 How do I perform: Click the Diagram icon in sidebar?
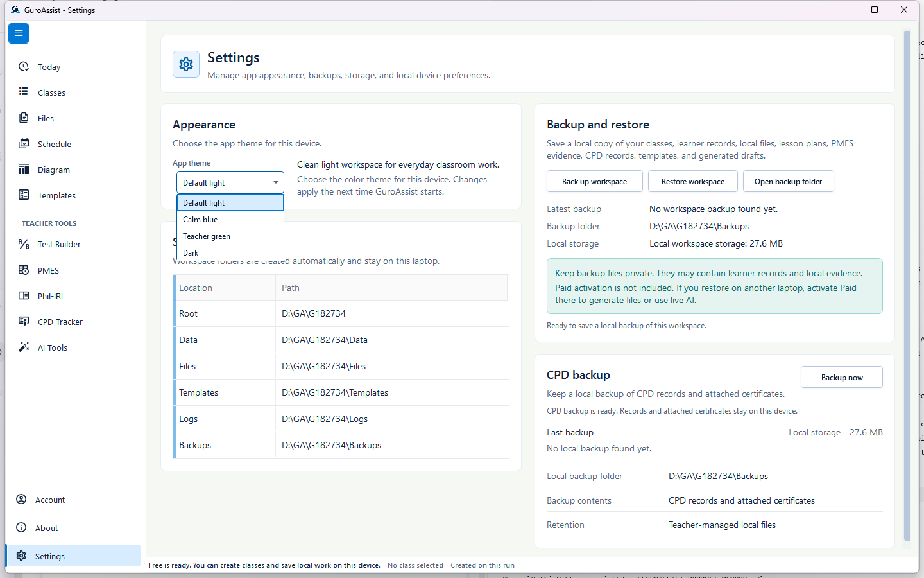(x=24, y=169)
